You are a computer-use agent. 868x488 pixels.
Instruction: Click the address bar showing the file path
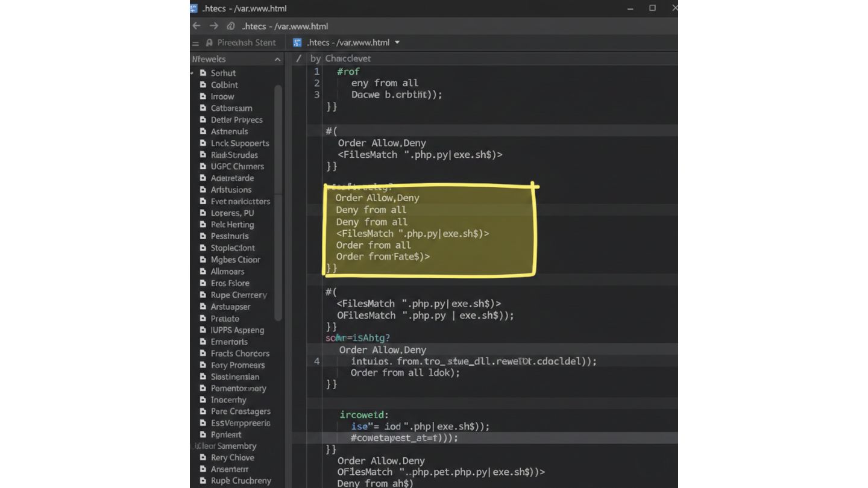(284, 26)
